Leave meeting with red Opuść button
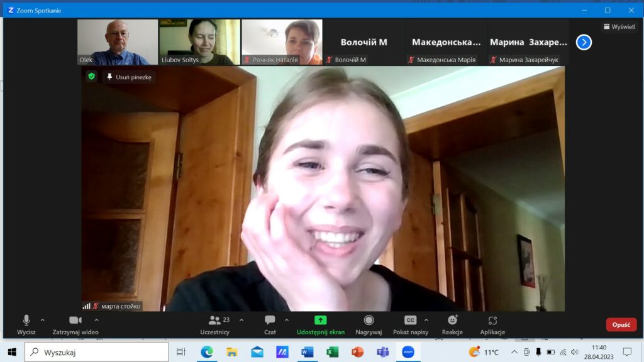Screen dimensions: 644x362 [x=621, y=325]
